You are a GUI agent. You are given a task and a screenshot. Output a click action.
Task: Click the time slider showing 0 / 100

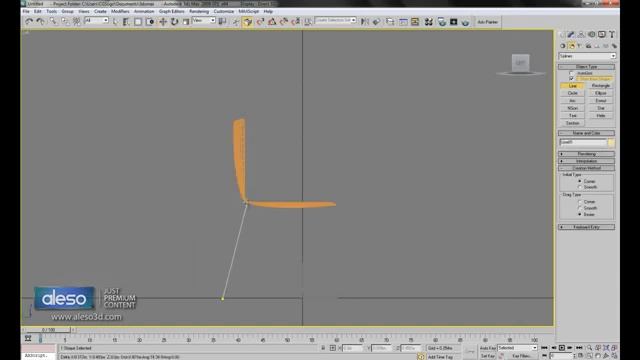49,330
